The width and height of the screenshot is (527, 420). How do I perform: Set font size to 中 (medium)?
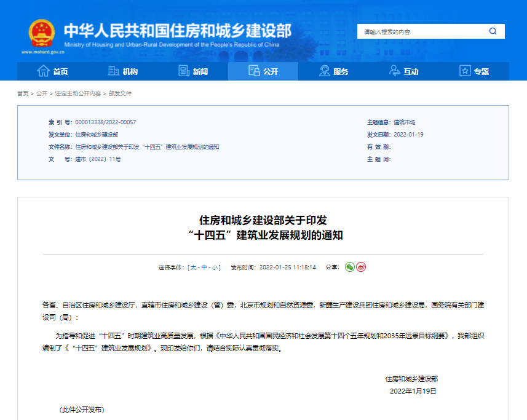point(204,267)
